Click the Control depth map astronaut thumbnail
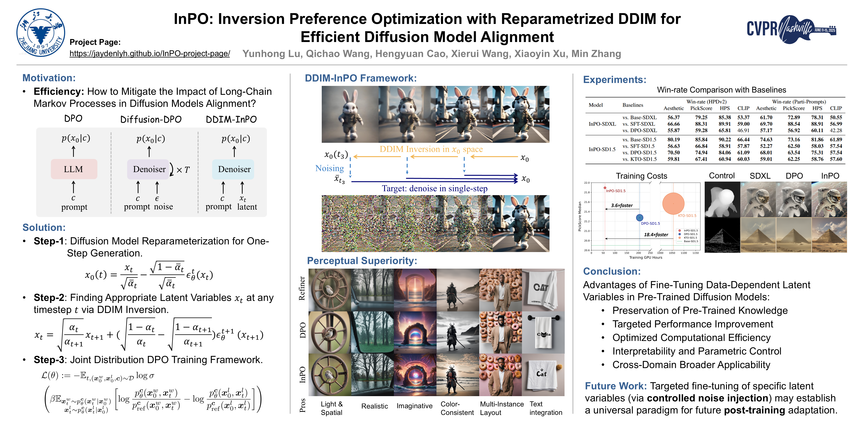868x434 pixels. pos(722,199)
